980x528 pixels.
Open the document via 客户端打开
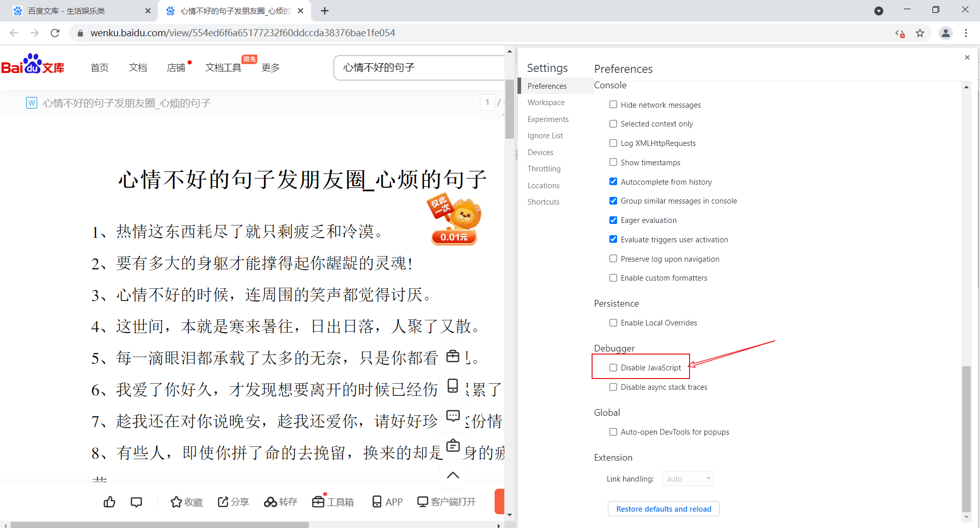click(446, 501)
